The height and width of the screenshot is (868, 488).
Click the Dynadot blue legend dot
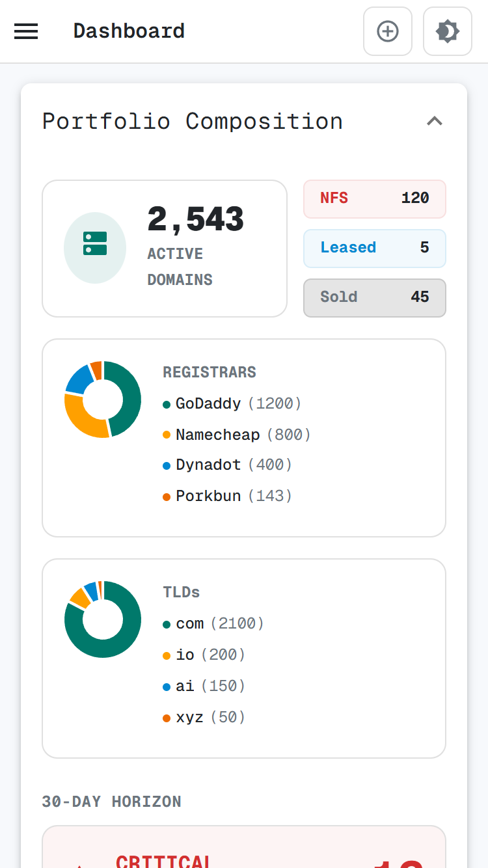pos(167,466)
